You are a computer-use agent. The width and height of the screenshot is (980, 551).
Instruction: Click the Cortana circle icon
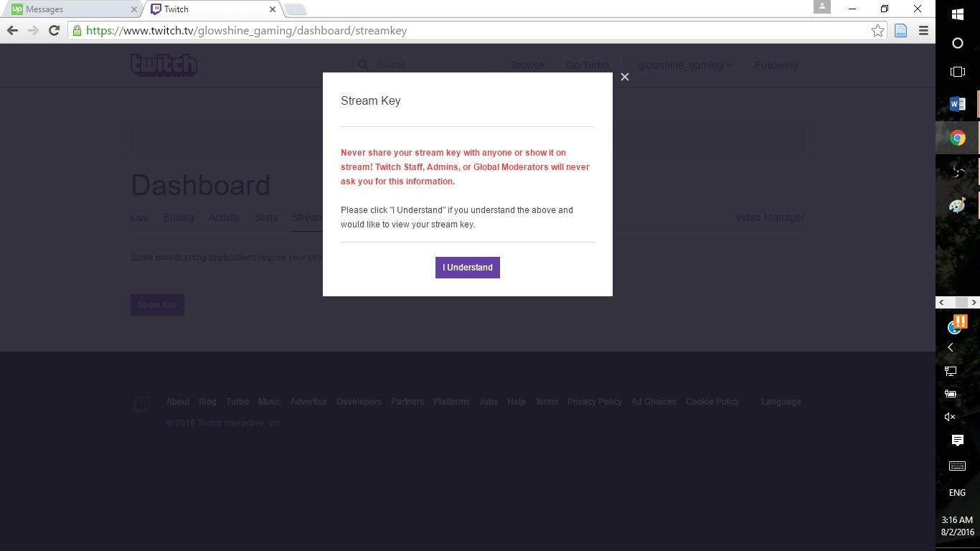pyautogui.click(x=958, y=43)
